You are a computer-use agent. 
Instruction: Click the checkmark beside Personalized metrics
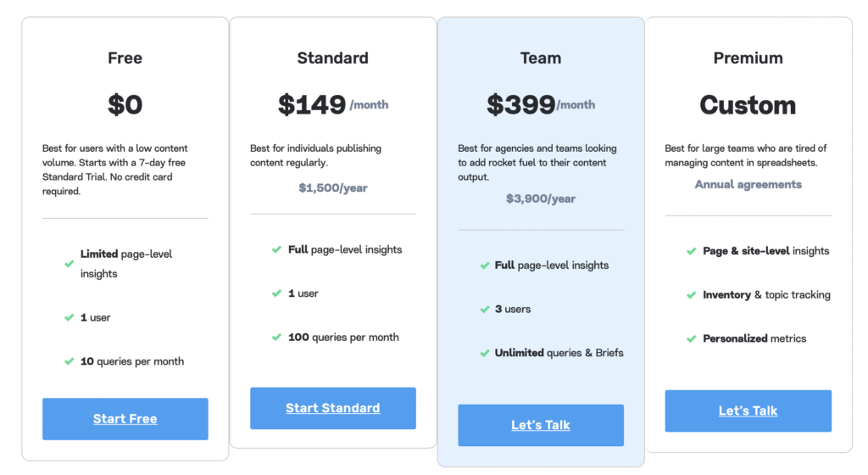tap(692, 338)
